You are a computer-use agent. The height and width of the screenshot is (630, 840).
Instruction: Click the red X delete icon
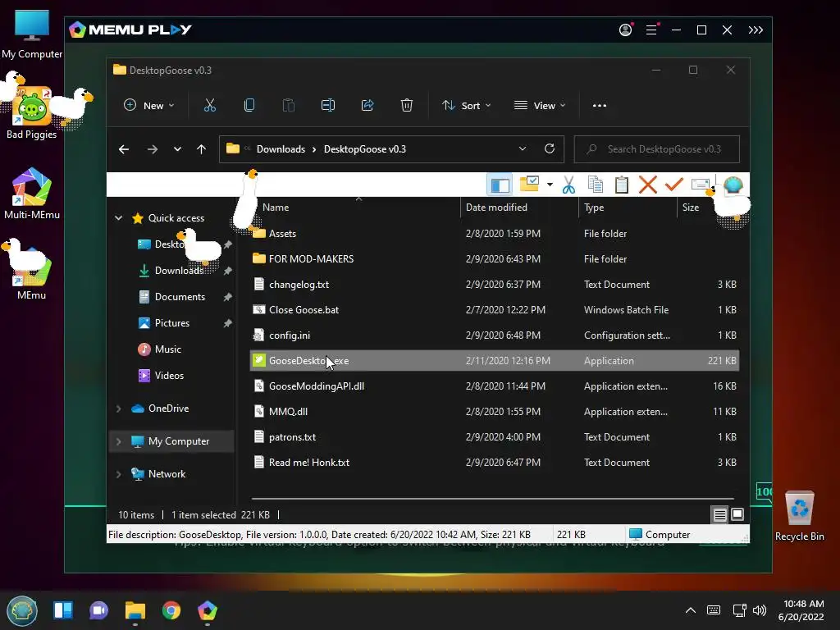648,185
